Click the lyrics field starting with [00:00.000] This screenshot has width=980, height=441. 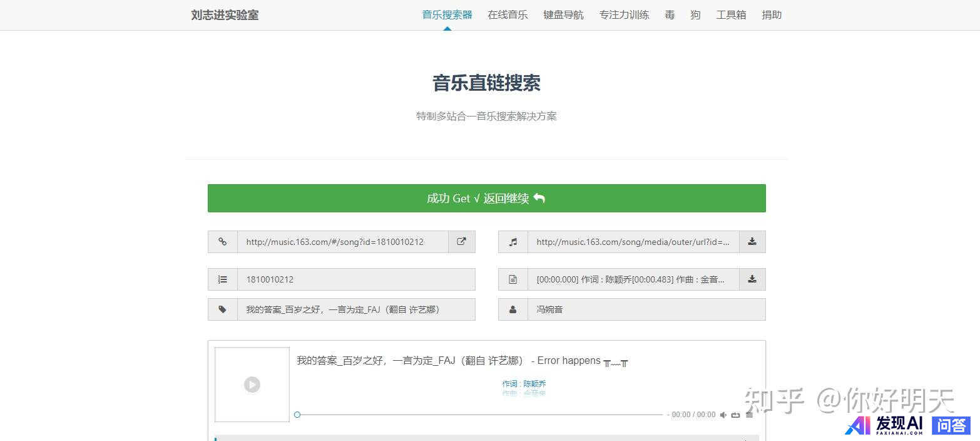[633, 279]
